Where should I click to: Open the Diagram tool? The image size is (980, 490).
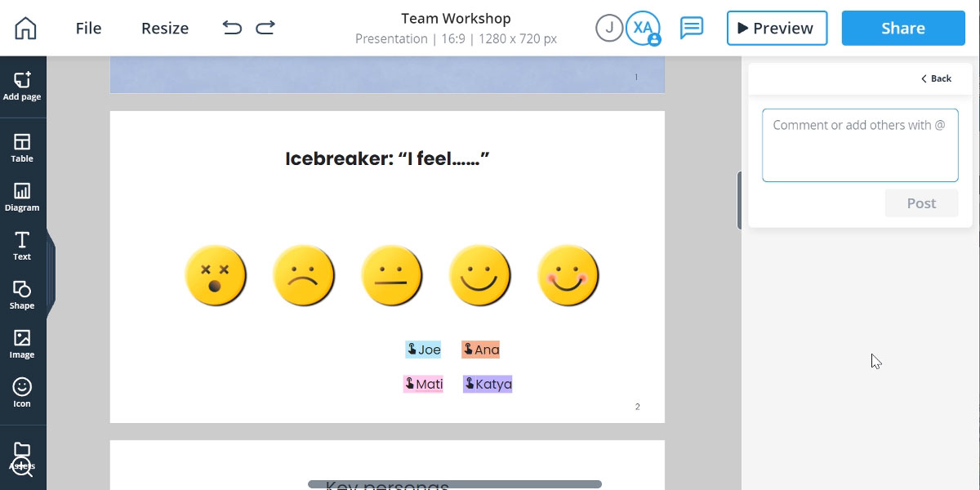[22, 197]
